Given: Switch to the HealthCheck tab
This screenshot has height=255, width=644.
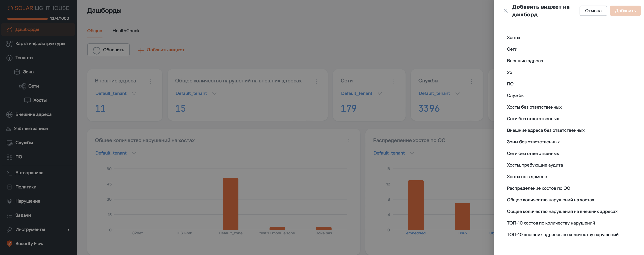Looking at the screenshot, I should click(126, 31).
